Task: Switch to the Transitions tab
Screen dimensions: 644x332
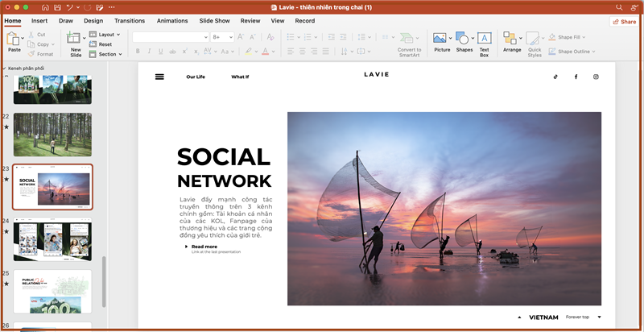Action: tap(130, 21)
